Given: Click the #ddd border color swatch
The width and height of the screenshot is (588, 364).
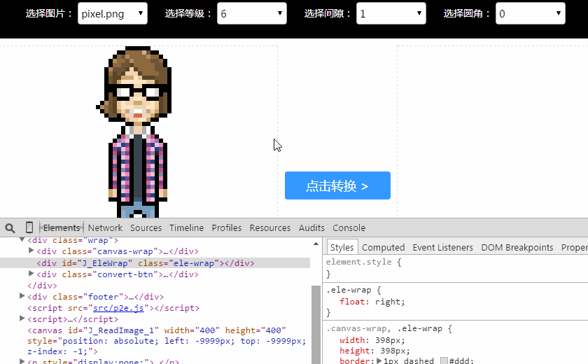Looking at the screenshot, I should tap(444, 360).
